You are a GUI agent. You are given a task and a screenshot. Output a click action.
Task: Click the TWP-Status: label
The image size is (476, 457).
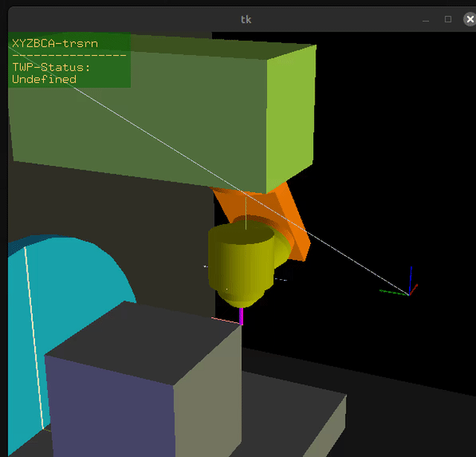coord(51,67)
